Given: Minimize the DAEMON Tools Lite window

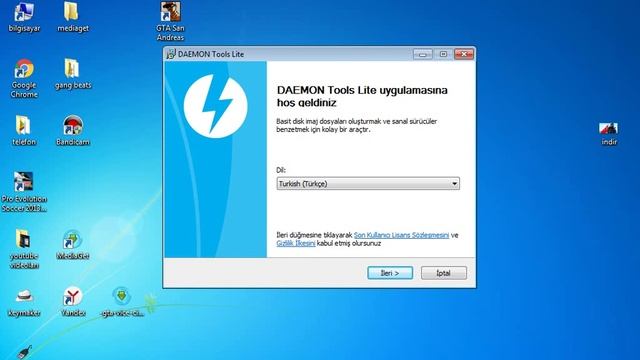Looking at the screenshot, I should pyautogui.click(x=422, y=54).
